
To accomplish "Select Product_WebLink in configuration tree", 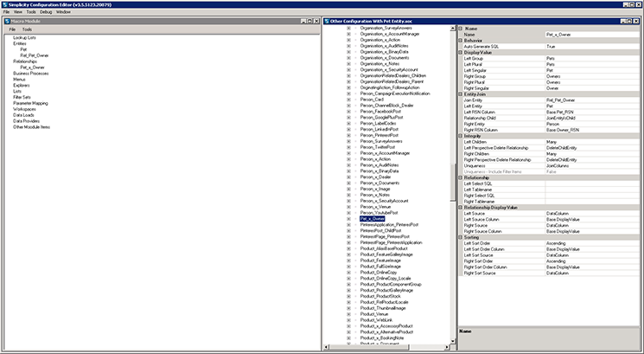I will click(376, 320).
